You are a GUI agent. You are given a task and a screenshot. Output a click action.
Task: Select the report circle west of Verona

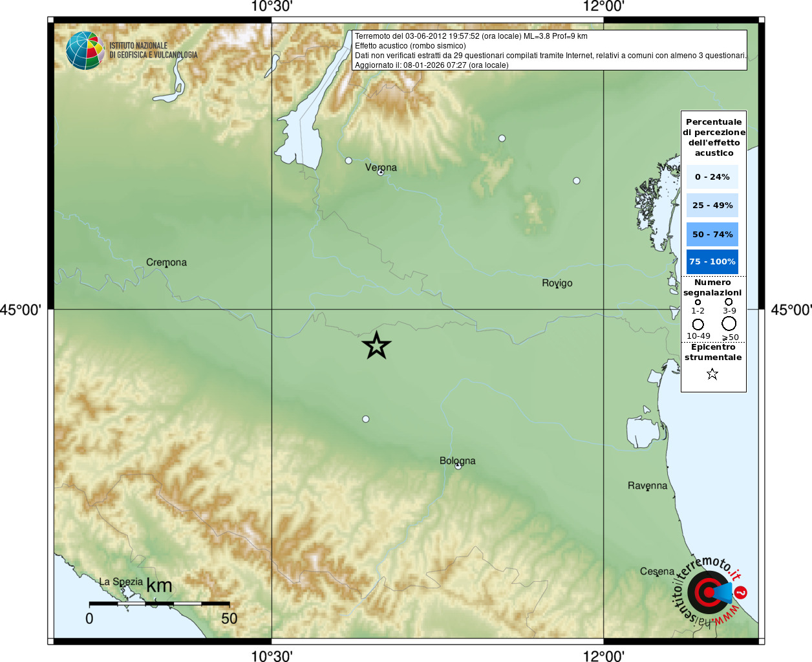348,160
